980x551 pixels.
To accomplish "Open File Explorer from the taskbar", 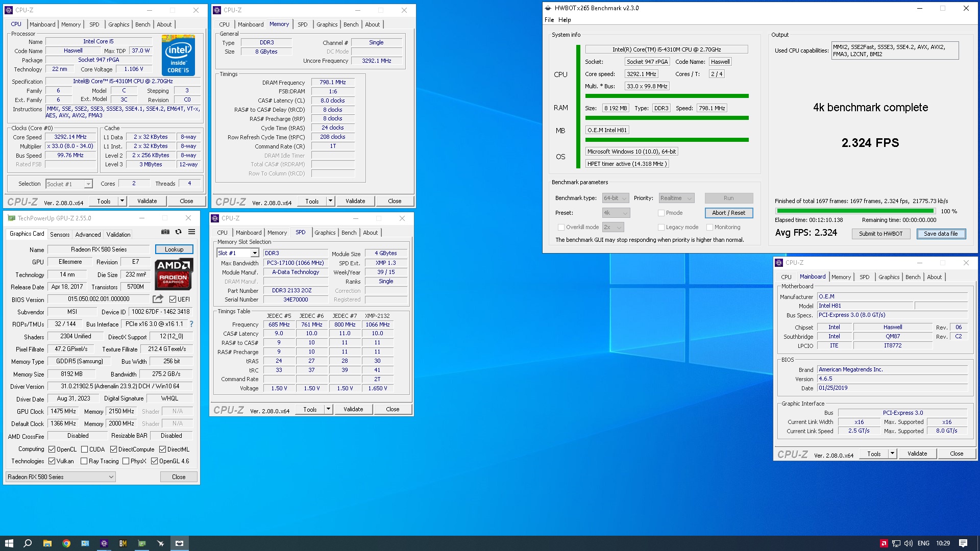I will click(x=47, y=543).
